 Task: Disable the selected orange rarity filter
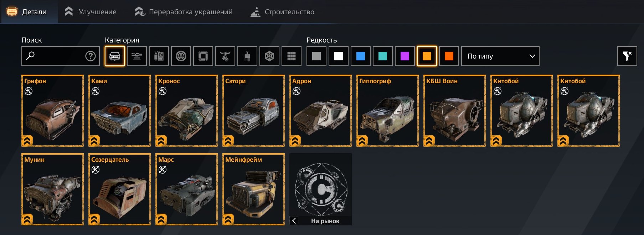click(427, 56)
